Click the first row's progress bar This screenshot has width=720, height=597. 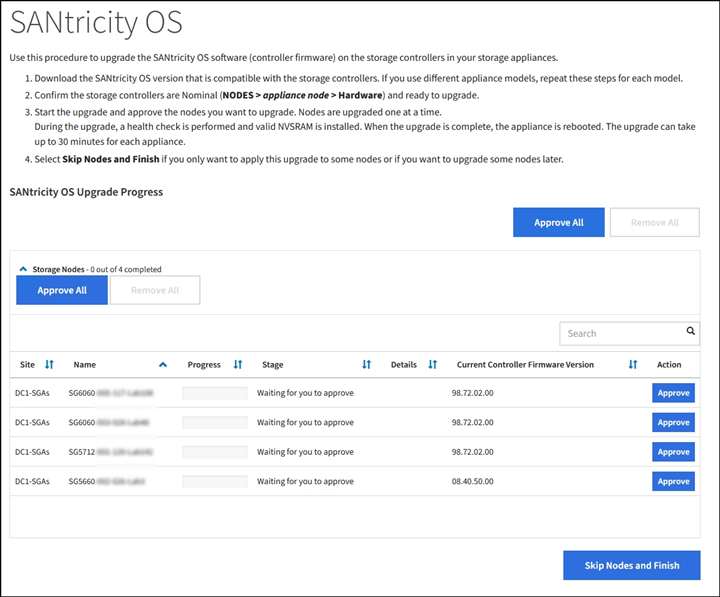[x=215, y=394]
